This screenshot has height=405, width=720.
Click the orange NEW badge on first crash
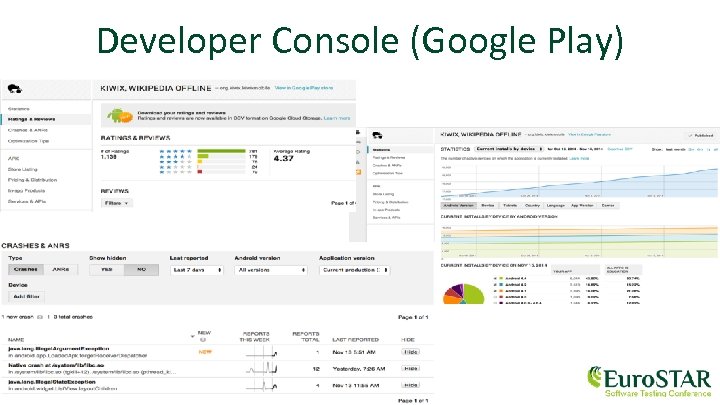pyautogui.click(x=205, y=352)
